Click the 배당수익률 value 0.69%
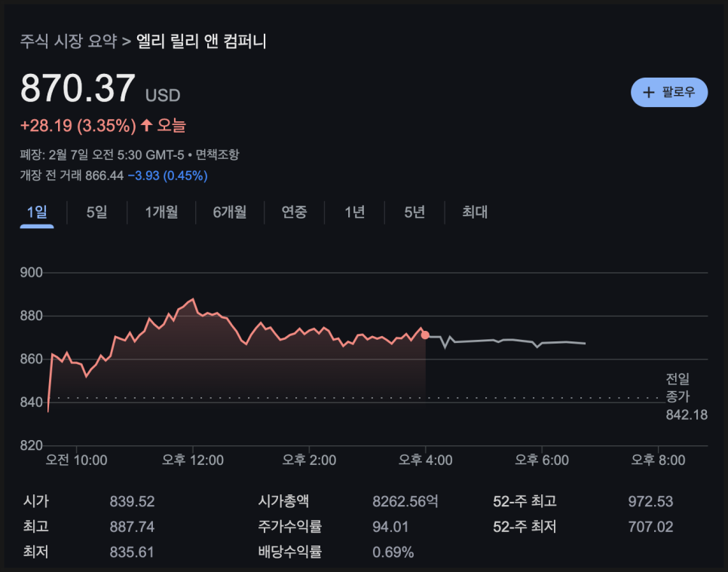This screenshot has height=572, width=728. pos(393,552)
